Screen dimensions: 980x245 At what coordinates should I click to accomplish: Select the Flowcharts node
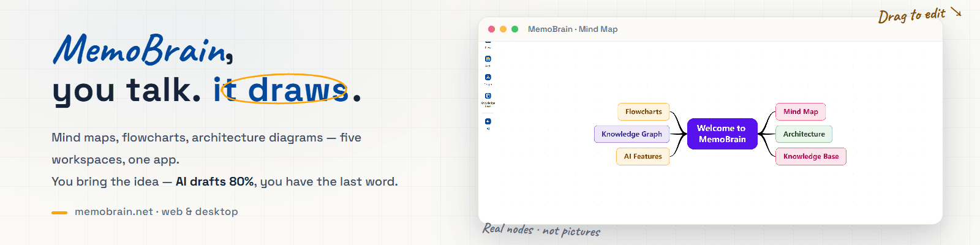point(643,111)
